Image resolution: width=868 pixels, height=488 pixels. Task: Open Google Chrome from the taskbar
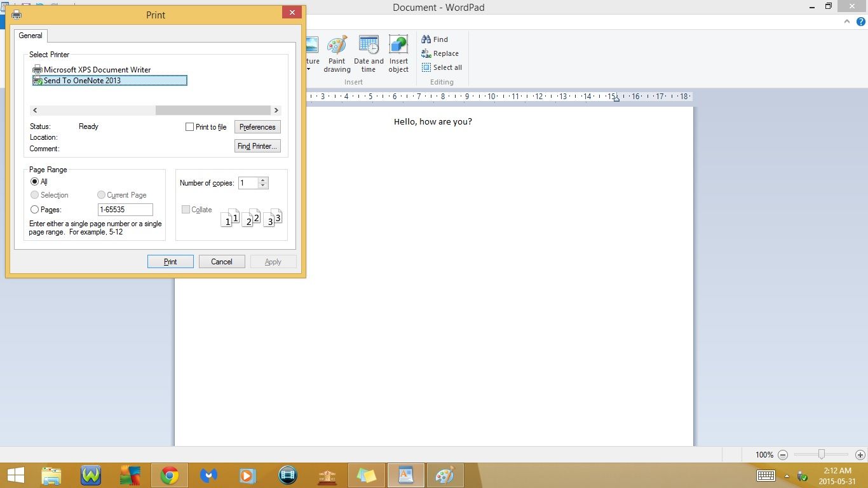coord(169,475)
